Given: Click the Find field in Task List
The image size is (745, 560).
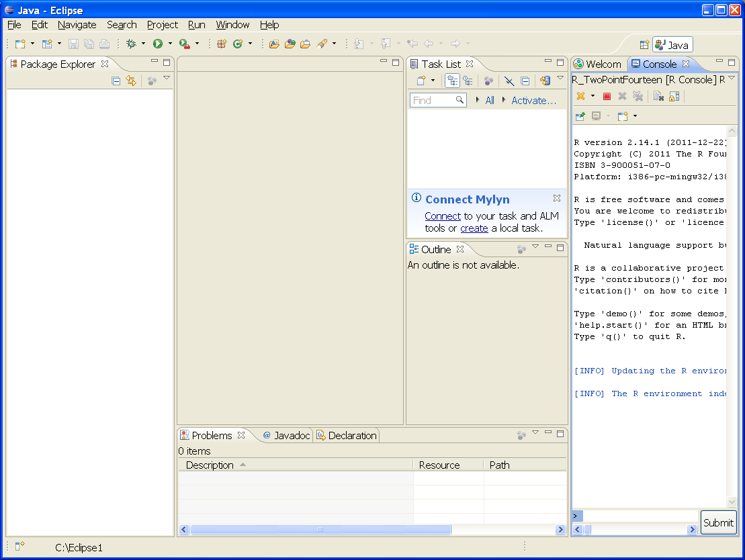Looking at the screenshot, I should (438, 100).
